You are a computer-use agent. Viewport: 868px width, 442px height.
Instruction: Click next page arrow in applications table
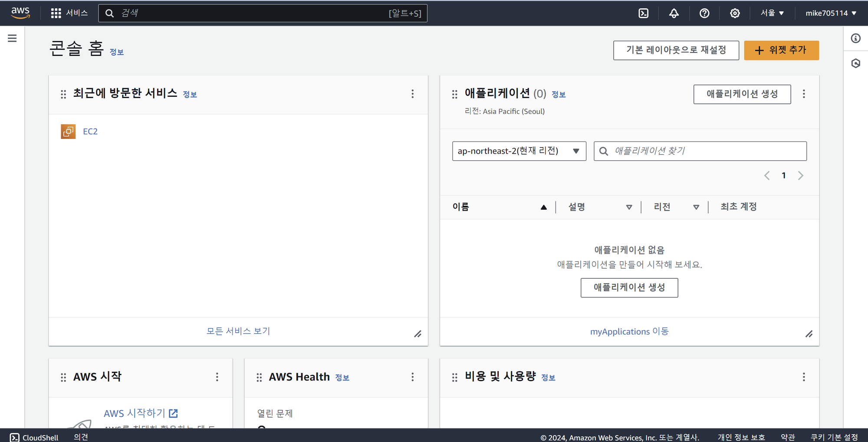(x=801, y=175)
